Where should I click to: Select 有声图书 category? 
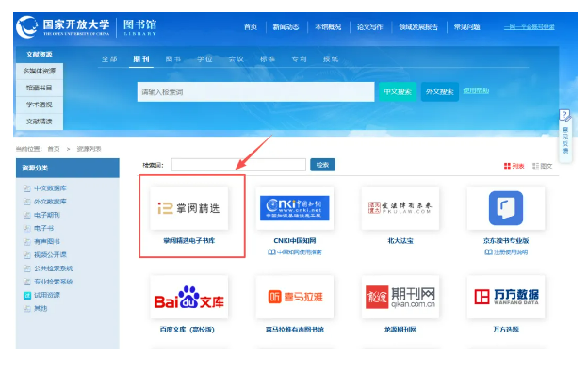click(47, 241)
